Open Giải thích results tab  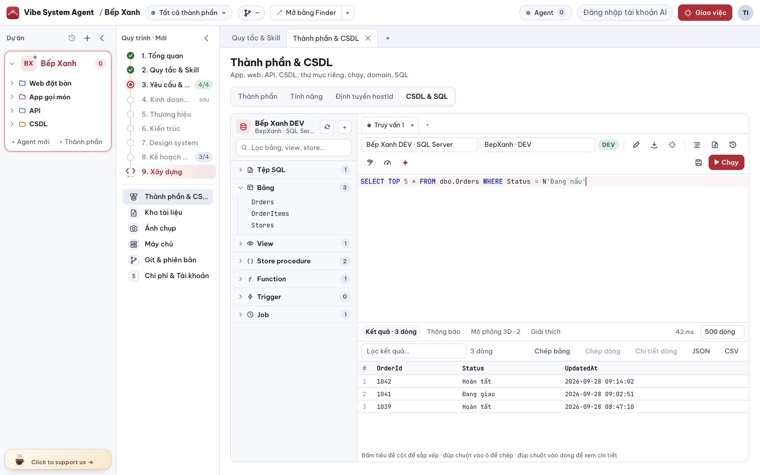coord(545,332)
